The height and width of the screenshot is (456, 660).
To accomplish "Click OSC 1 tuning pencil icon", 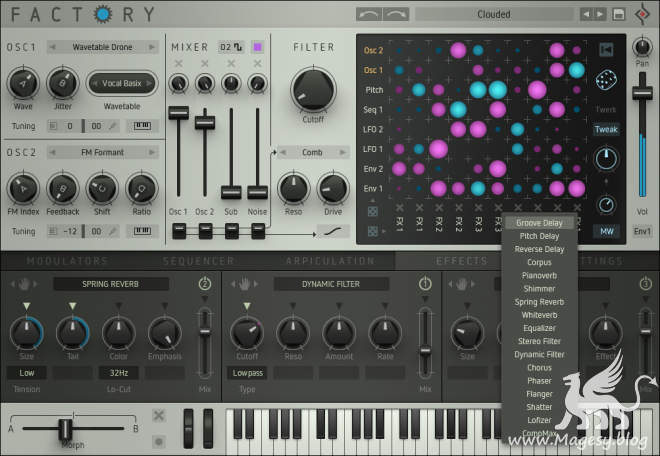I will click(x=113, y=126).
